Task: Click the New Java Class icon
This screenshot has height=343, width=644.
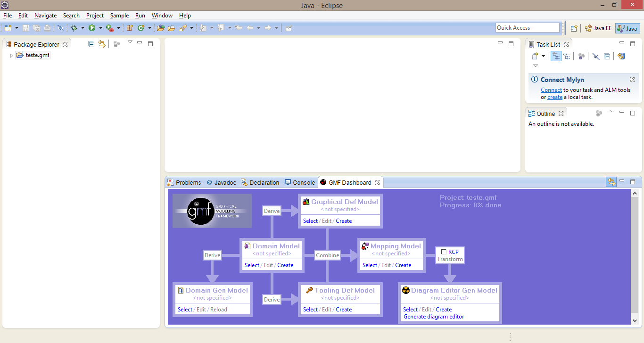Action: click(140, 28)
